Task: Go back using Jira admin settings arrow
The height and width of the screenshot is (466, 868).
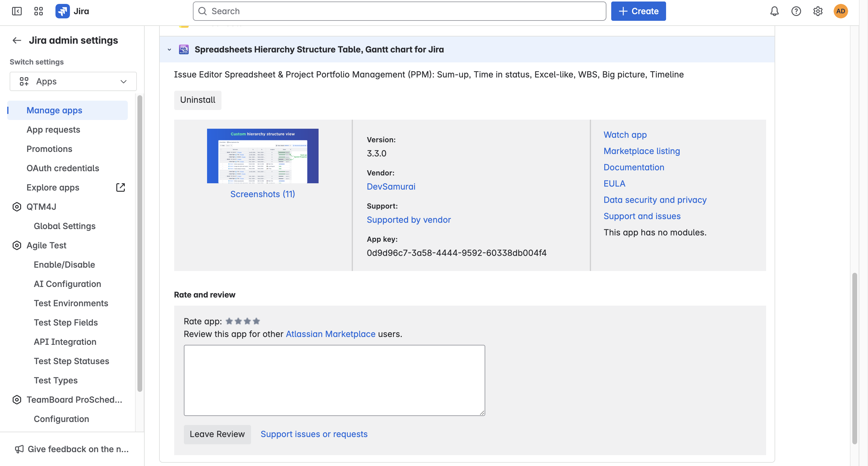Action: point(17,40)
